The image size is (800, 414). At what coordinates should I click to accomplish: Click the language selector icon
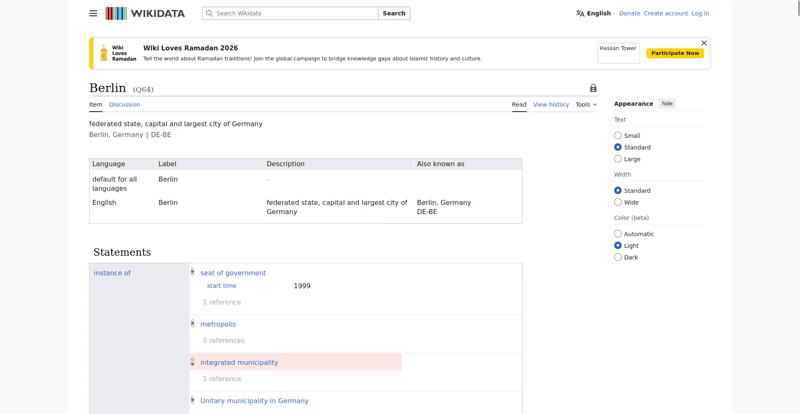[580, 13]
